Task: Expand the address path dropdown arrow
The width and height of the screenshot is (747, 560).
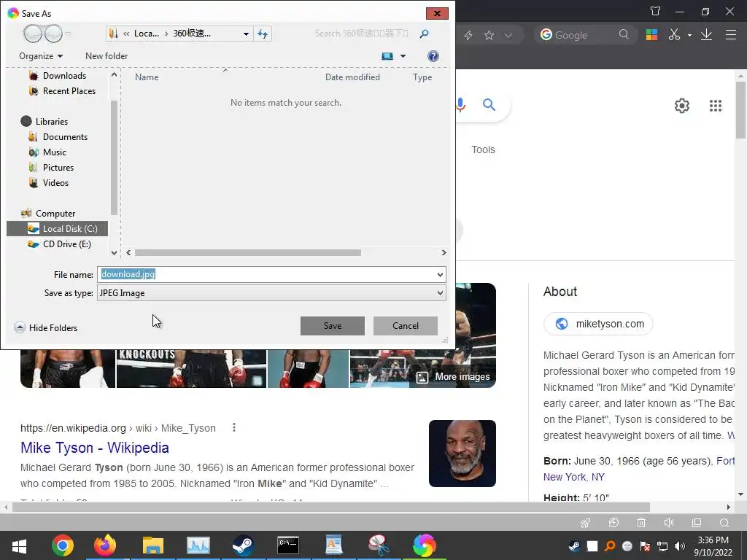Action: (x=246, y=34)
